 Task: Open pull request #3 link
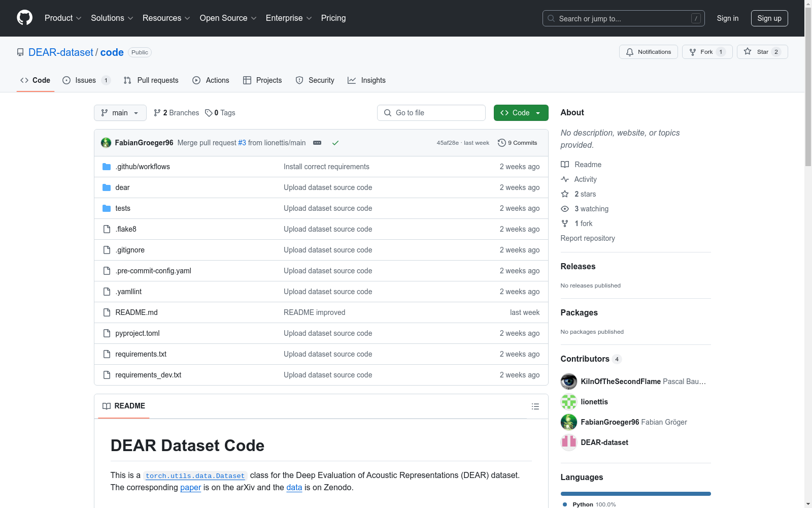click(242, 143)
